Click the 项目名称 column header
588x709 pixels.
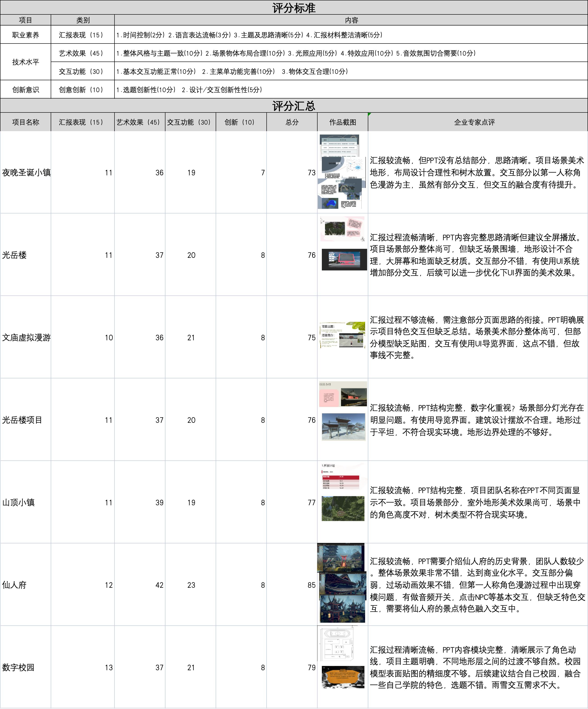pos(25,122)
